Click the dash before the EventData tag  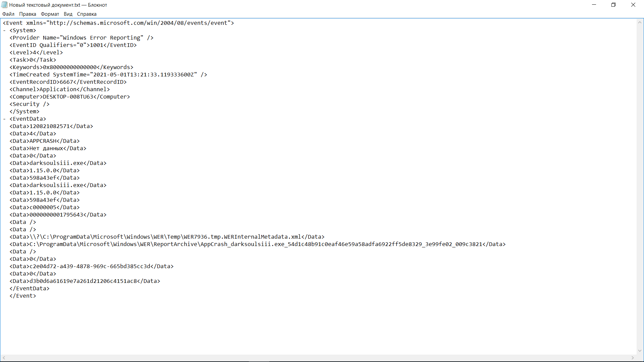click(x=5, y=119)
